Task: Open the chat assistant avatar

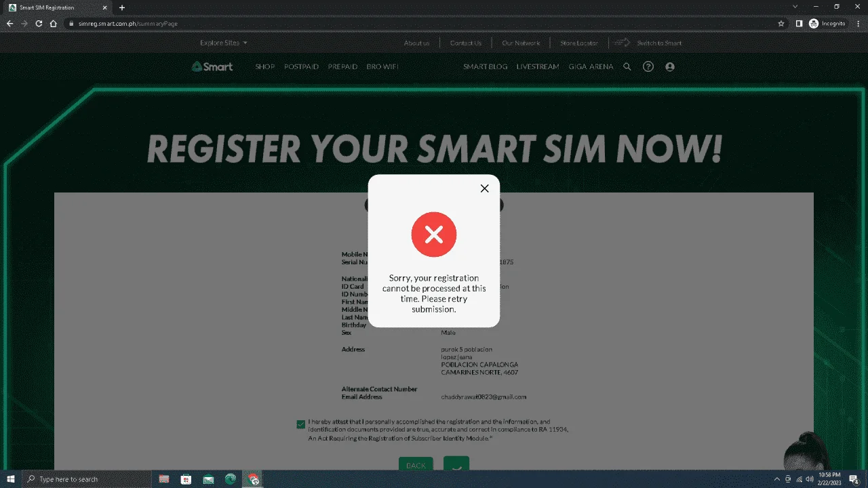Action: pos(807,451)
